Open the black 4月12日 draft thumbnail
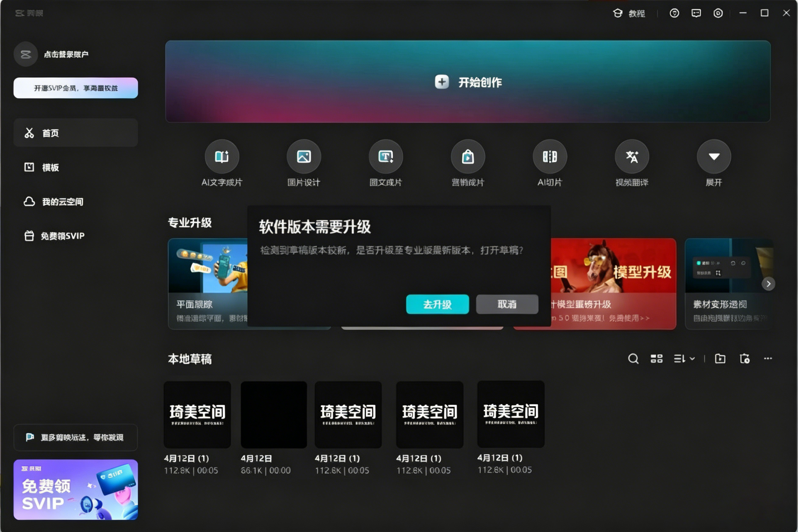Screen dimensions: 798x532 tap(274, 415)
